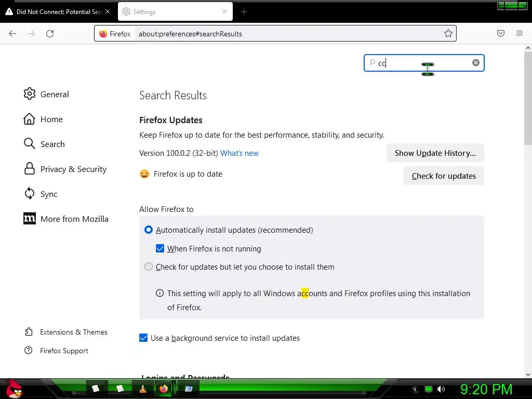Click Show Update History button
This screenshot has height=399, width=532.
click(x=435, y=153)
